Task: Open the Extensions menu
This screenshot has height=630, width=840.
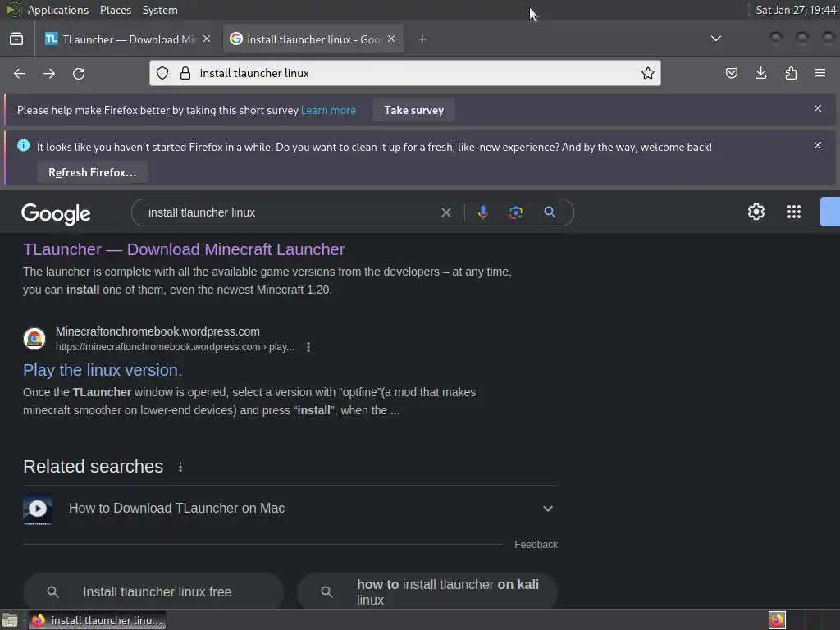Action: 791,73
